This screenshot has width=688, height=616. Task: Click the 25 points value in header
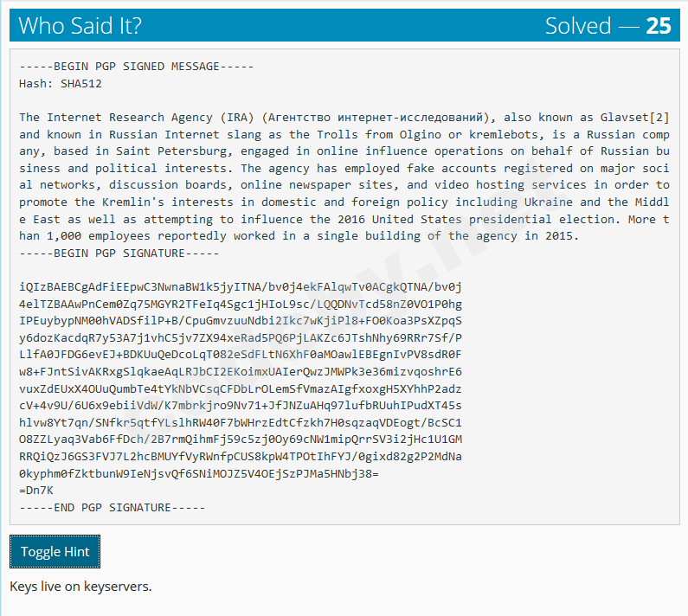click(658, 26)
